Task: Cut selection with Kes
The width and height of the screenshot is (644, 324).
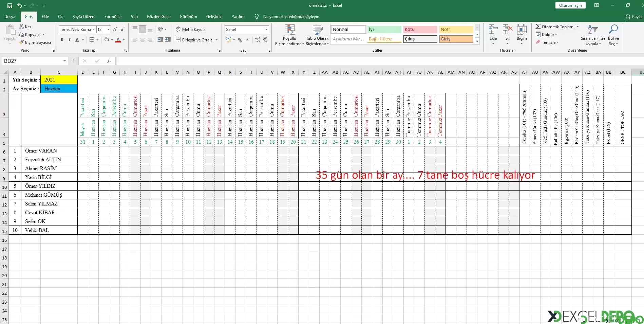Action: [x=25, y=26]
